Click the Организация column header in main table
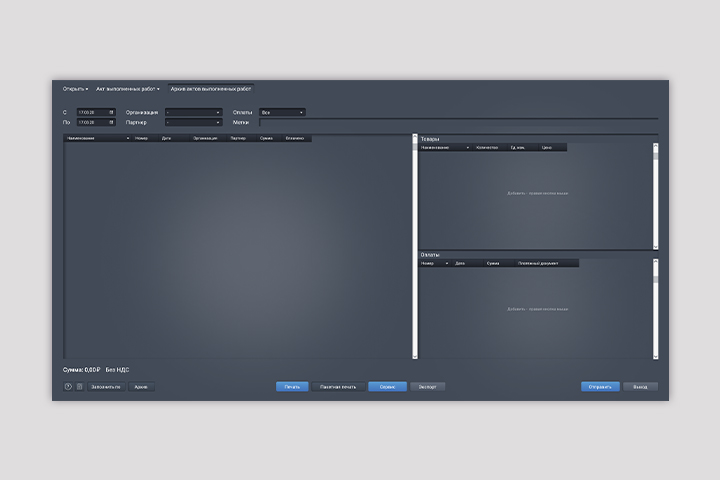This screenshot has height=480, width=720. point(208,138)
